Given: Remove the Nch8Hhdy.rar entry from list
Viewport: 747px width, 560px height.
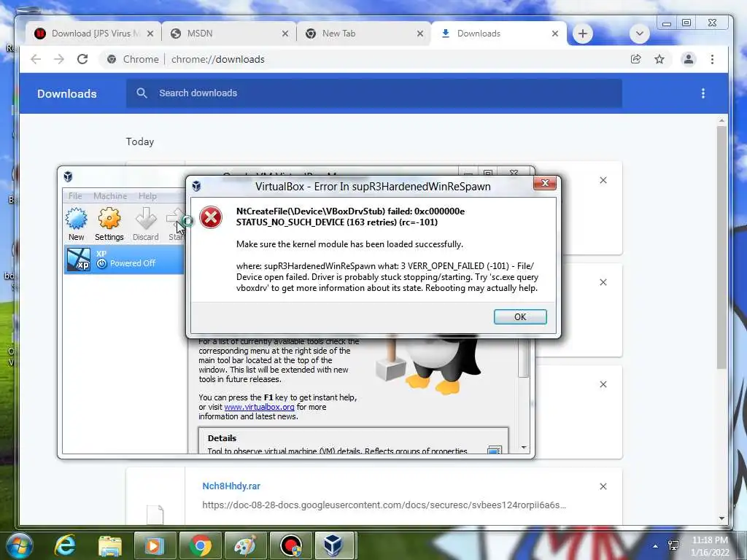Looking at the screenshot, I should pyautogui.click(x=603, y=486).
